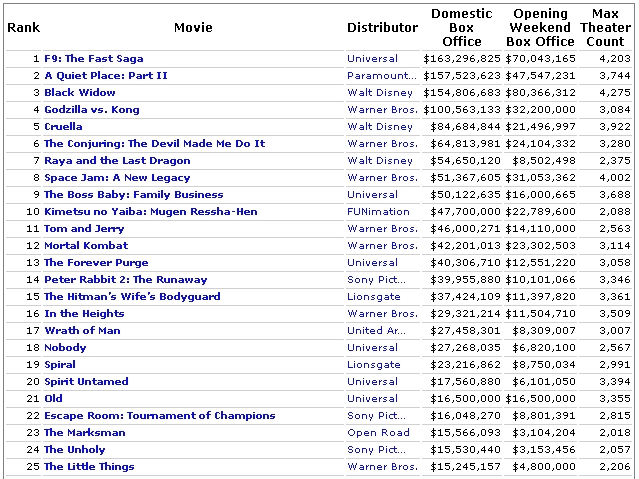Click Kimetsu no Yaiba: Mugen Ressha-Hen link
This screenshot has height=479, width=639.
pyautogui.click(x=151, y=212)
